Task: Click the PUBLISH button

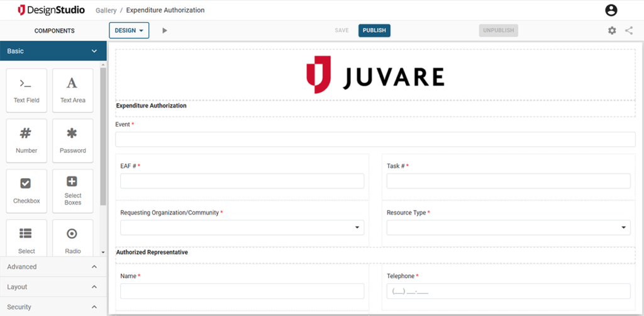Action: [x=374, y=30]
